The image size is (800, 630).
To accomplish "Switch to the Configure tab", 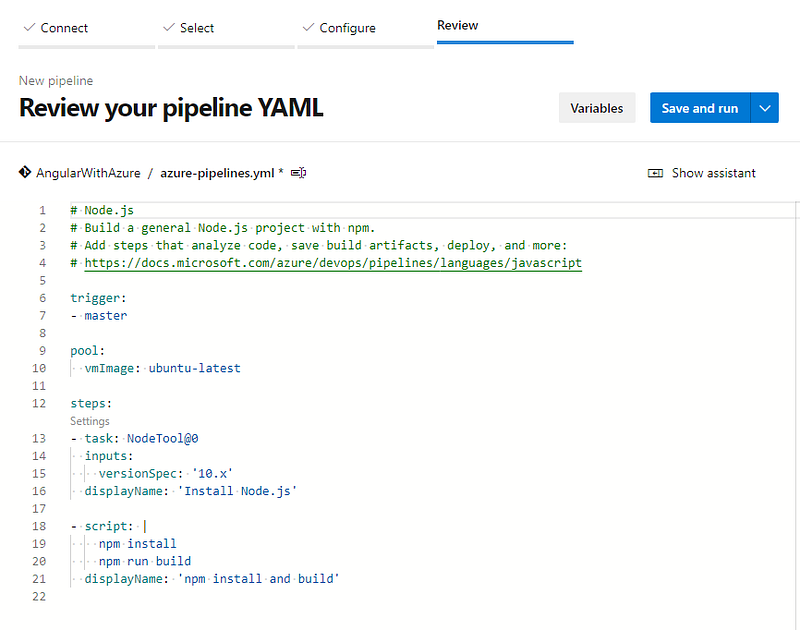I will click(x=347, y=28).
